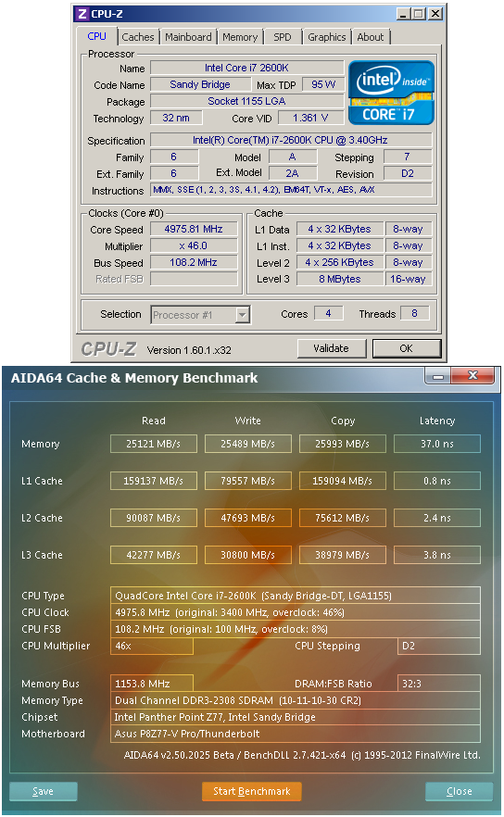Click the Start Benchmark button
Viewport: 504px width, 817px height.
click(x=252, y=791)
